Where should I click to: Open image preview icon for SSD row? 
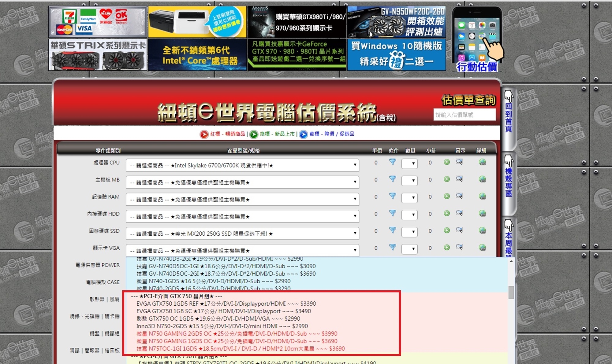pos(459,230)
